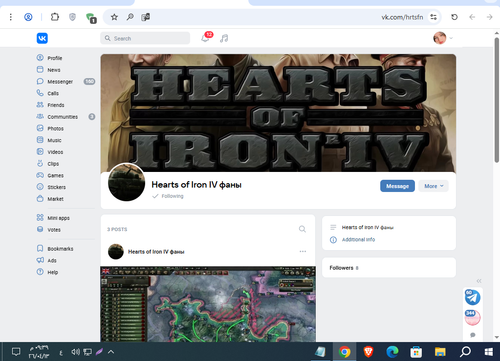500x361 pixels.
Task: Click the Clips icon in sidebar
Action: click(40, 163)
